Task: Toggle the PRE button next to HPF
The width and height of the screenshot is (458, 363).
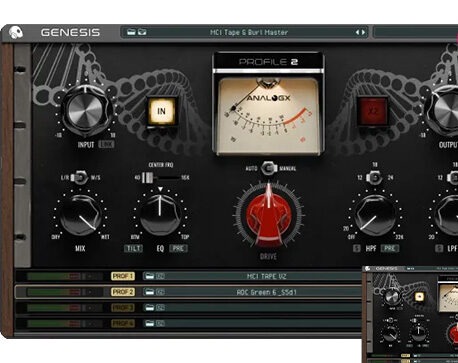Action: (390, 248)
